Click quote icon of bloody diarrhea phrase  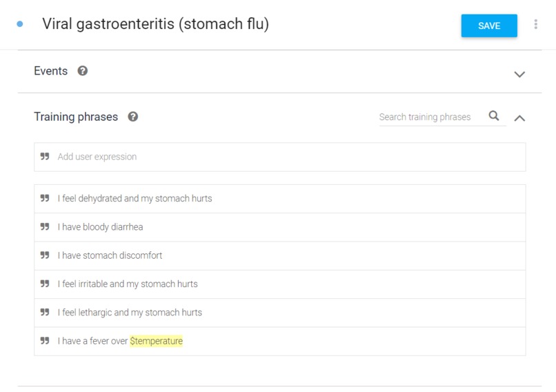(x=45, y=226)
